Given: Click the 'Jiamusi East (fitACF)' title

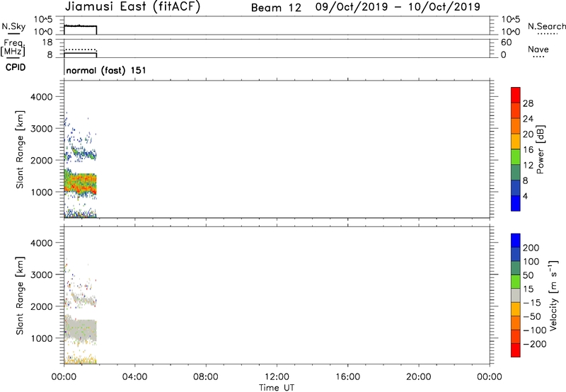Looking at the screenshot, I should click(132, 7).
